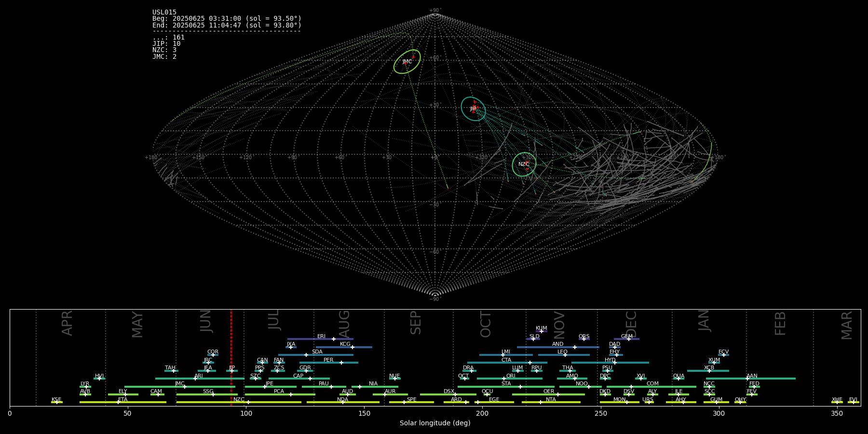
Task: Click the JIP radiant ellipse on the sky map
Action: [473, 108]
